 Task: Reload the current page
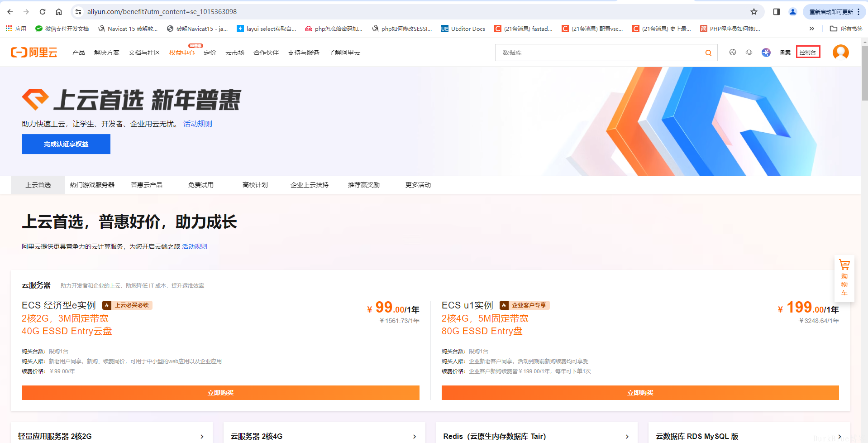point(43,12)
